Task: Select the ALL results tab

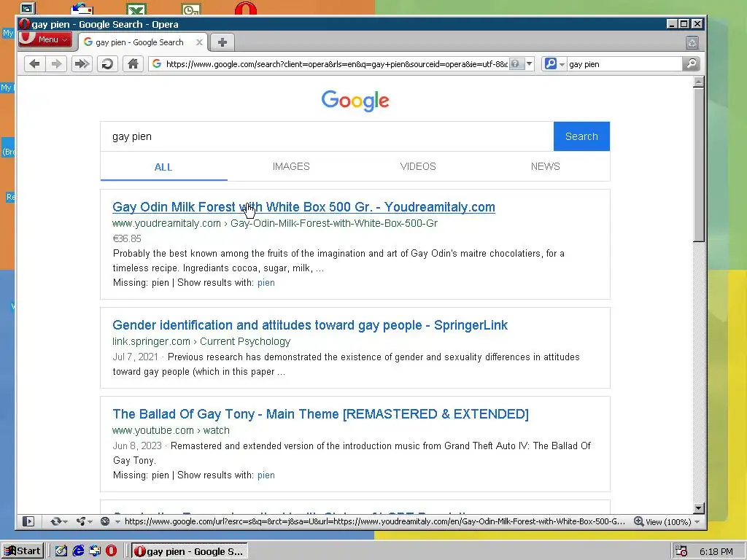Action: pyautogui.click(x=163, y=167)
